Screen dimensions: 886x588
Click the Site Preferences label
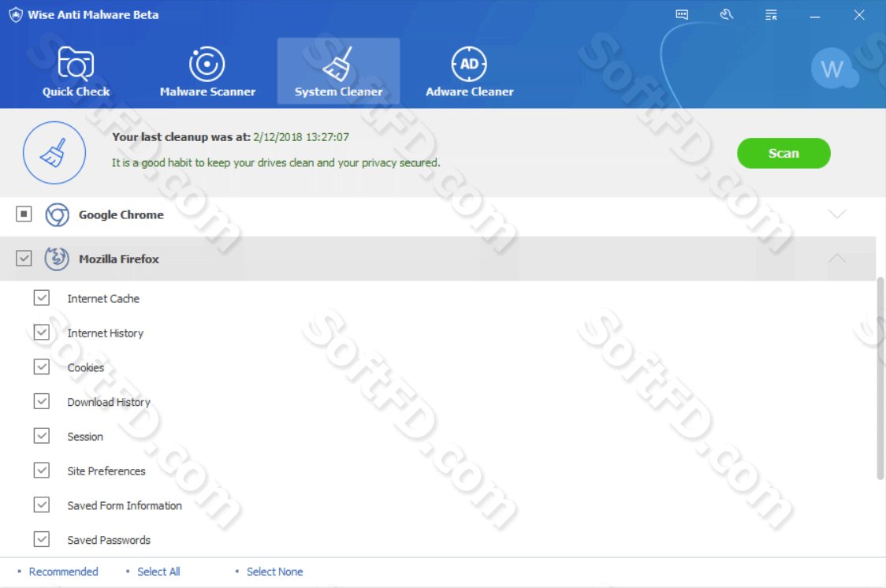106,471
